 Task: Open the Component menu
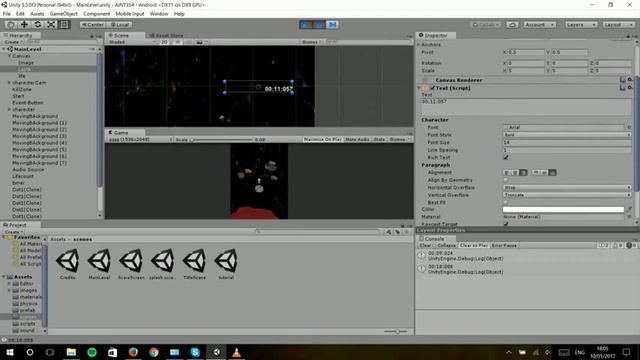pyautogui.click(x=96, y=13)
